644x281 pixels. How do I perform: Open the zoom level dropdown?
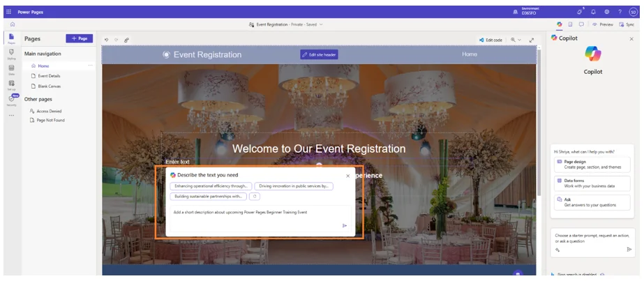(516, 40)
